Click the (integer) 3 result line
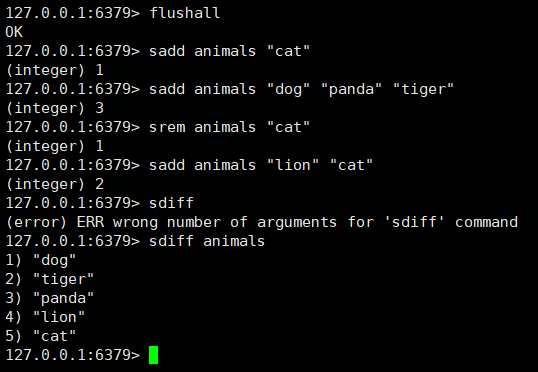Screen dimensions: 538x372 point(55,108)
